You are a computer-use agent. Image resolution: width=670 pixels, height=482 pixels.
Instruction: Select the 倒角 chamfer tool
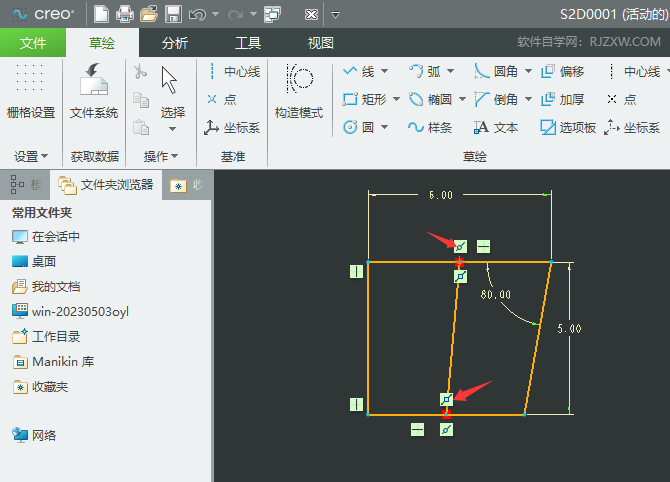point(497,100)
